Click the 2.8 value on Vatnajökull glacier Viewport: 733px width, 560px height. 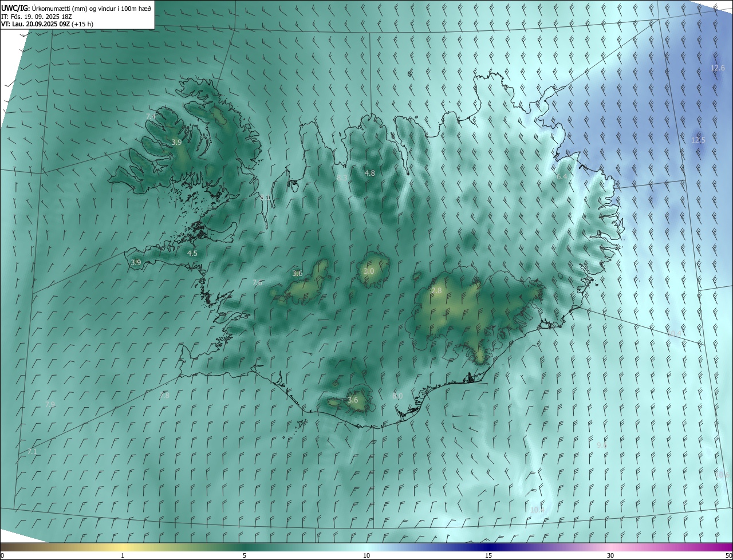point(436,291)
